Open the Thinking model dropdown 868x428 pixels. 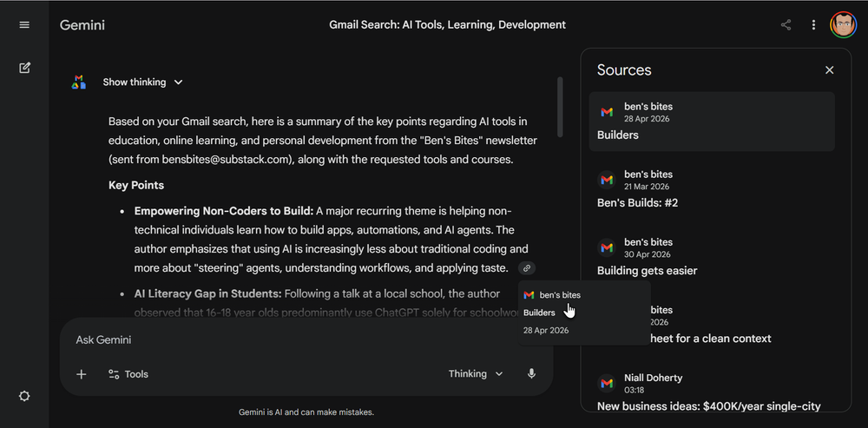coord(476,373)
